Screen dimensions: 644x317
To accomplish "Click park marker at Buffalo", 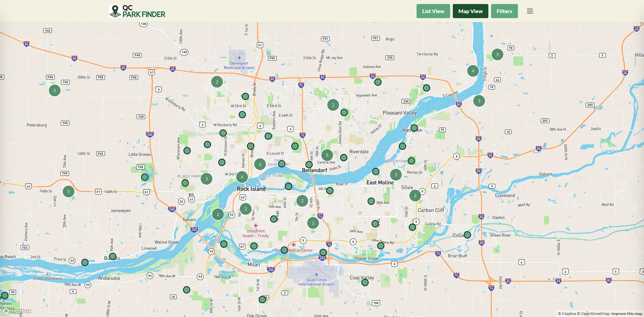I will (113, 257).
